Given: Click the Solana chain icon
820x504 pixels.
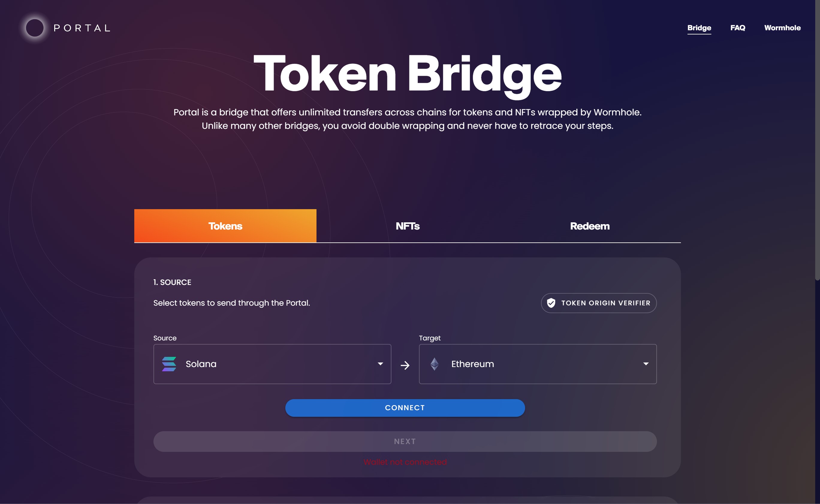Looking at the screenshot, I should coord(169,364).
